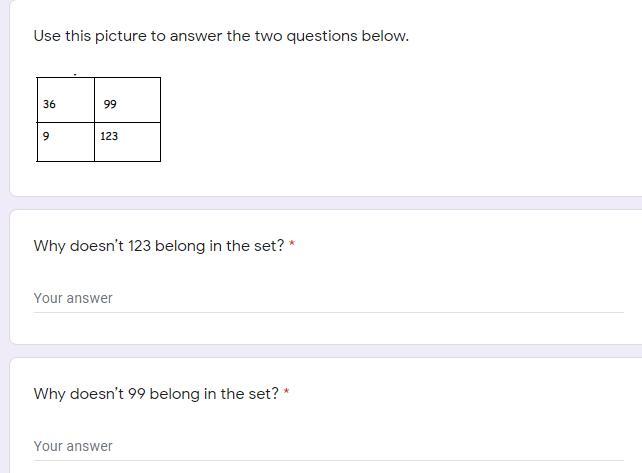Click the small dot mark above the table

74,74
